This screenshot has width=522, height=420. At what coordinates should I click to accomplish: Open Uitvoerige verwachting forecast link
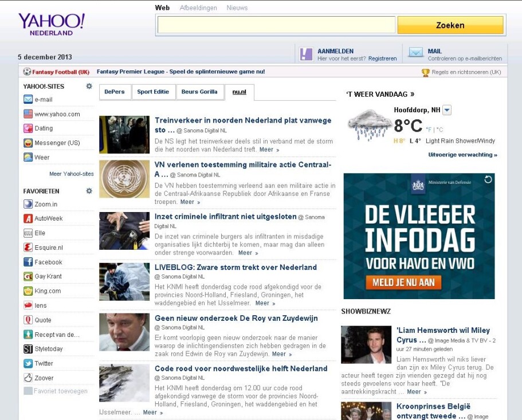click(x=462, y=155)
